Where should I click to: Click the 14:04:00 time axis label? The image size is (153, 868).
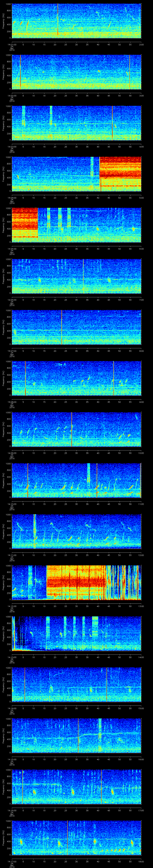(12, 197)
